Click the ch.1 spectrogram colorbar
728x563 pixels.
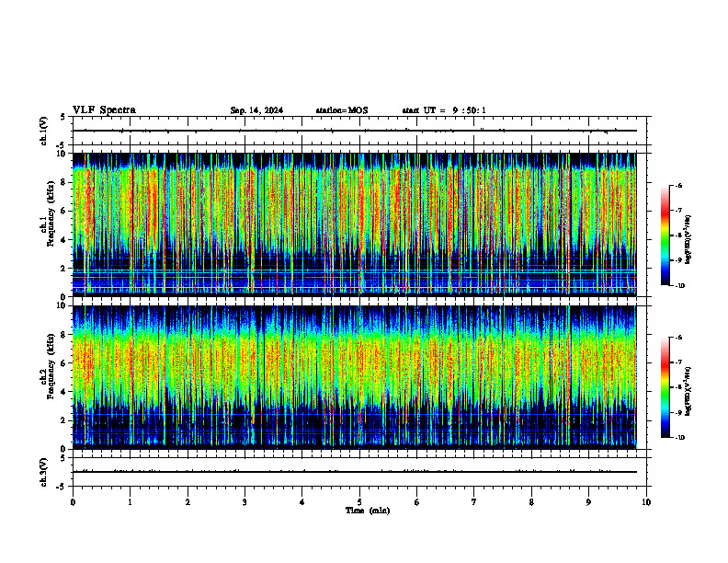point(665,236)
